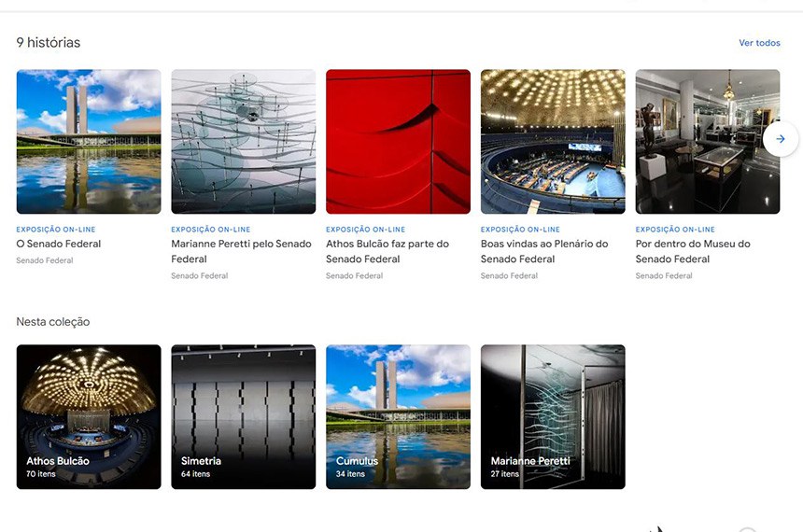Screen dimensions: 803x532
Task: Click 'Senado Federal' under the 'O Senado Federal' story
Action: point(45,260)
